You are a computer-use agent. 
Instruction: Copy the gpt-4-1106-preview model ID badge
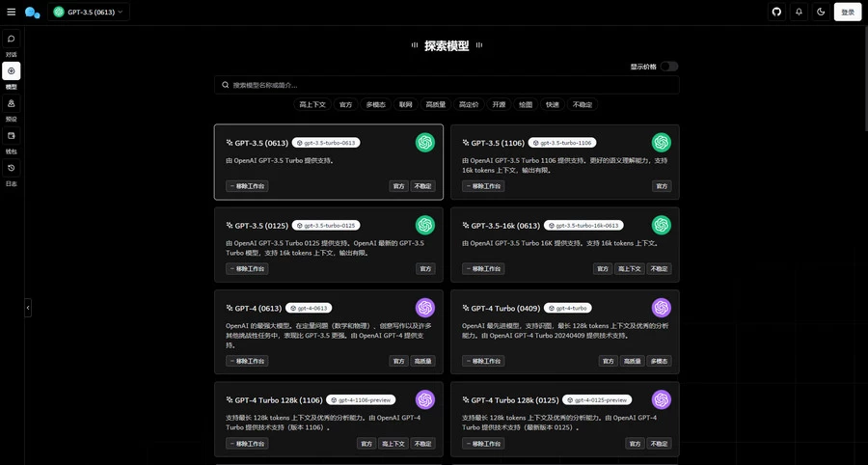click(x=361, y=399)
